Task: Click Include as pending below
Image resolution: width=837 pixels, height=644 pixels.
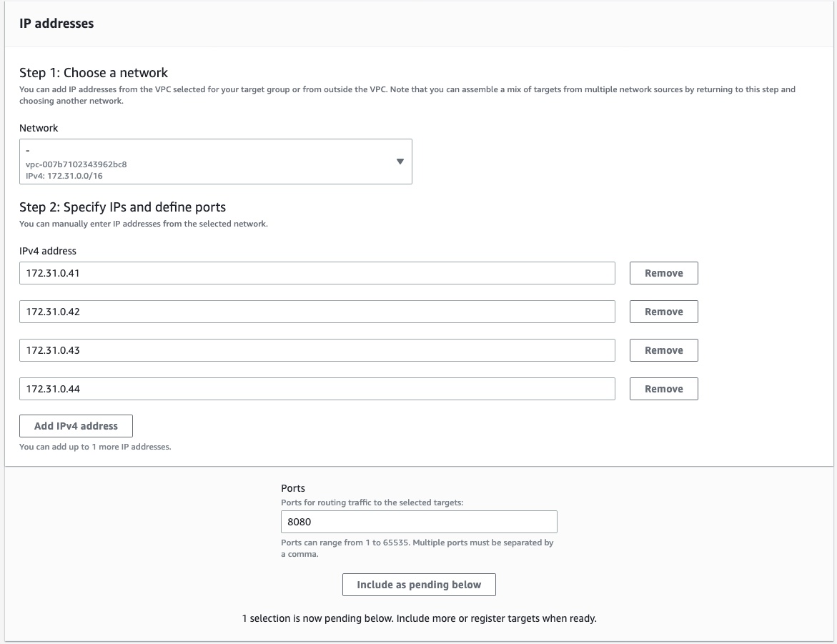Action: click(419, 584)
